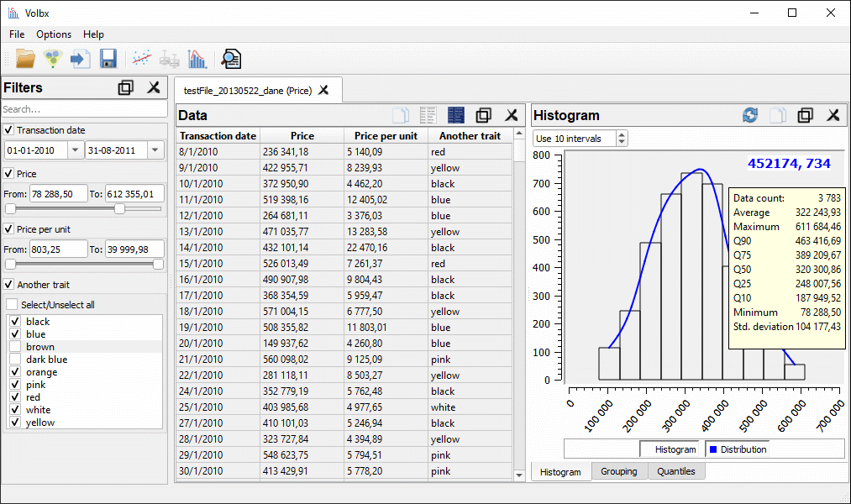Click the filter Search input field
851x504 pixels.
pyautogui.click(x=84, y=109)
